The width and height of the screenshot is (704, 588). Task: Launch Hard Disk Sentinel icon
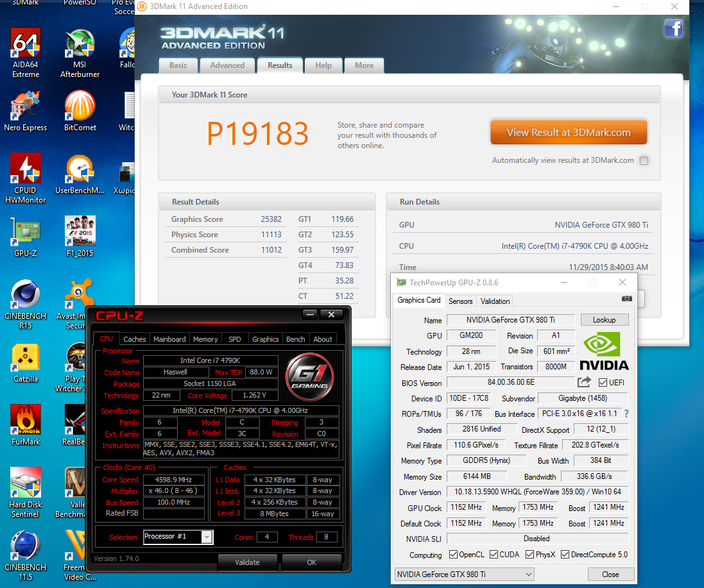point(26,492)
